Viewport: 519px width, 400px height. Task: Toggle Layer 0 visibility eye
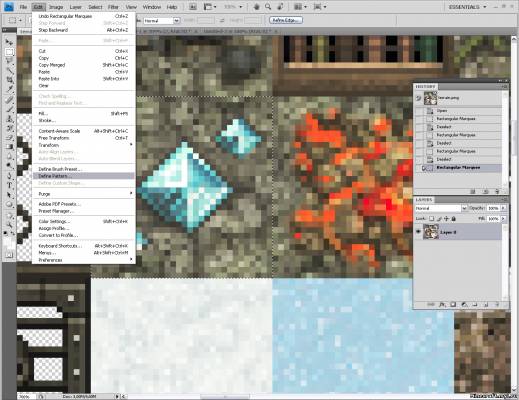pyautogui.click(x=419, y=232)
